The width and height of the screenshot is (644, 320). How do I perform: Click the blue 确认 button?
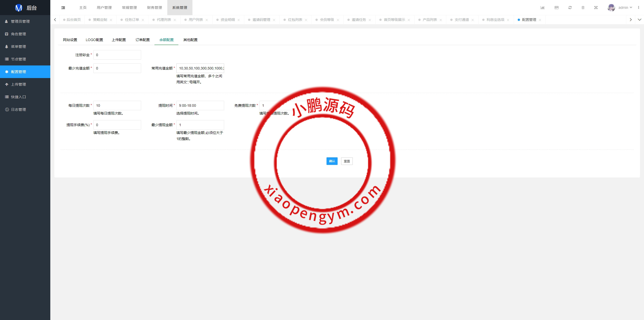coord(332,161)
